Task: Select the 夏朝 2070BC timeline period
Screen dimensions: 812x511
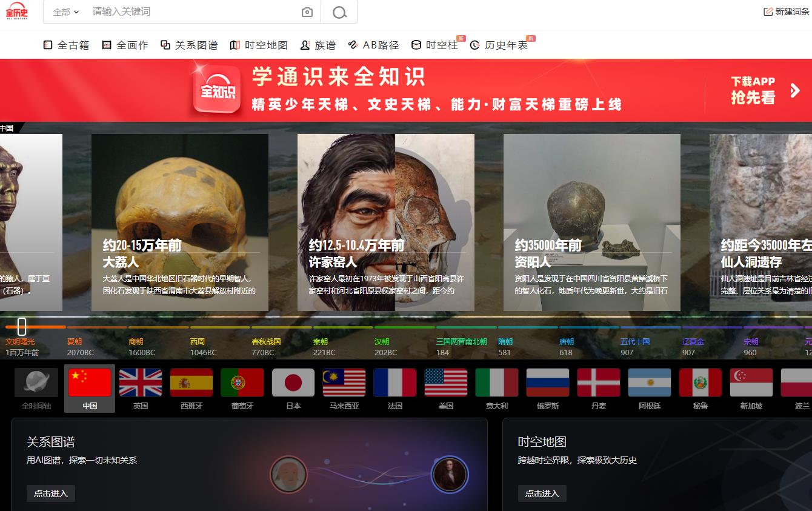Action: pyautogui.click(x=80, y=347)
